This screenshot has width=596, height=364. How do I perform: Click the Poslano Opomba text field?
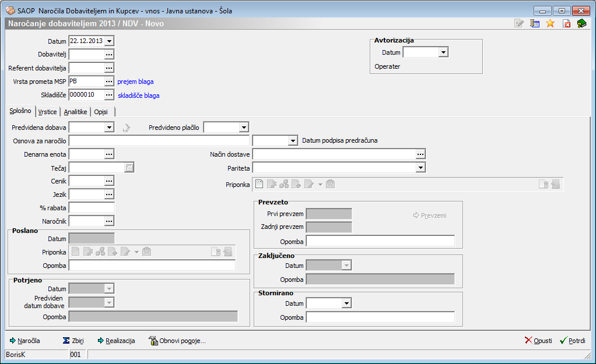[x=152, y=266]
